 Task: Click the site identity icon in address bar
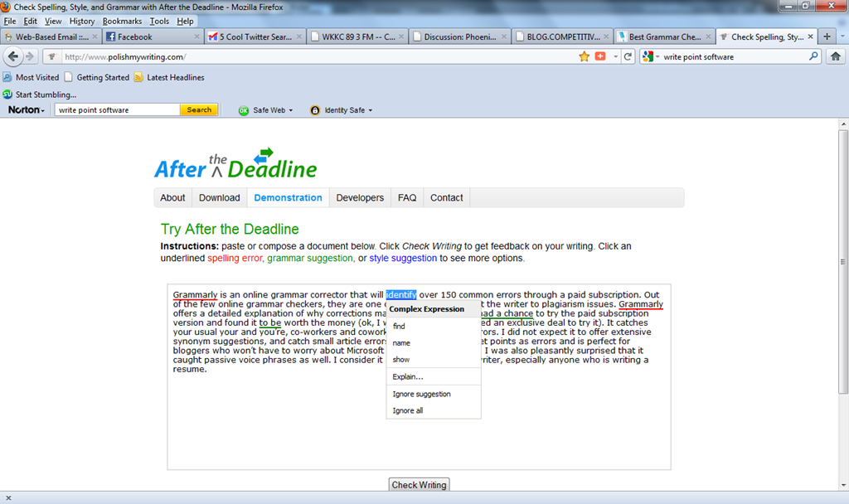click(52, 56)
